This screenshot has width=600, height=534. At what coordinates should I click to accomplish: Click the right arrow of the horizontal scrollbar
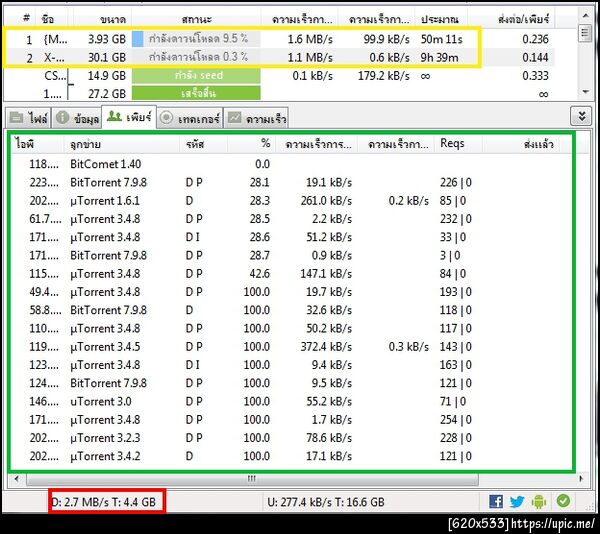(581, 479)
